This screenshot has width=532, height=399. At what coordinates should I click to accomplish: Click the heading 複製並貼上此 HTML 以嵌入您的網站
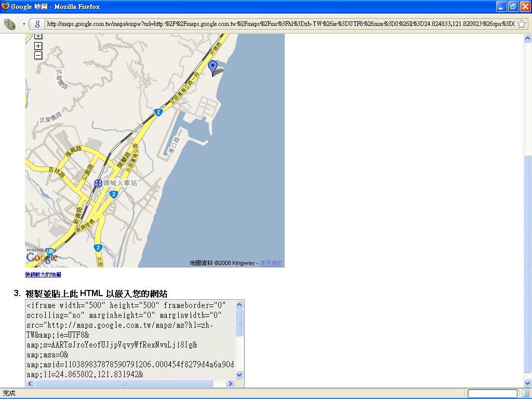pyautogui.click(x=96, y=294)
